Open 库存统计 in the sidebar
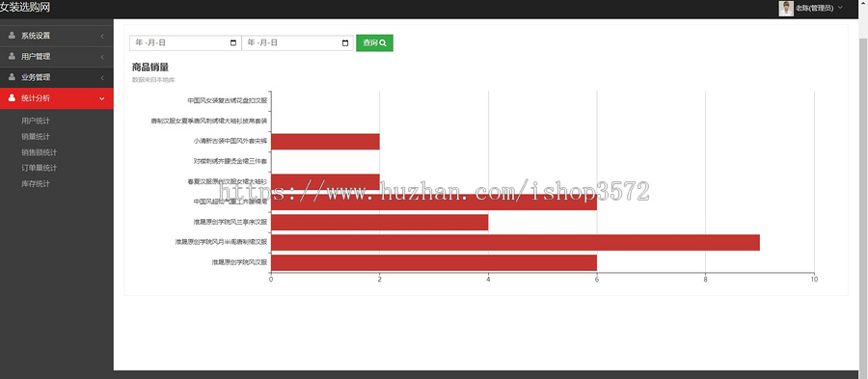The height and width of the screenshot is (379, 868). pyautogui.click(x=36, y=183)
